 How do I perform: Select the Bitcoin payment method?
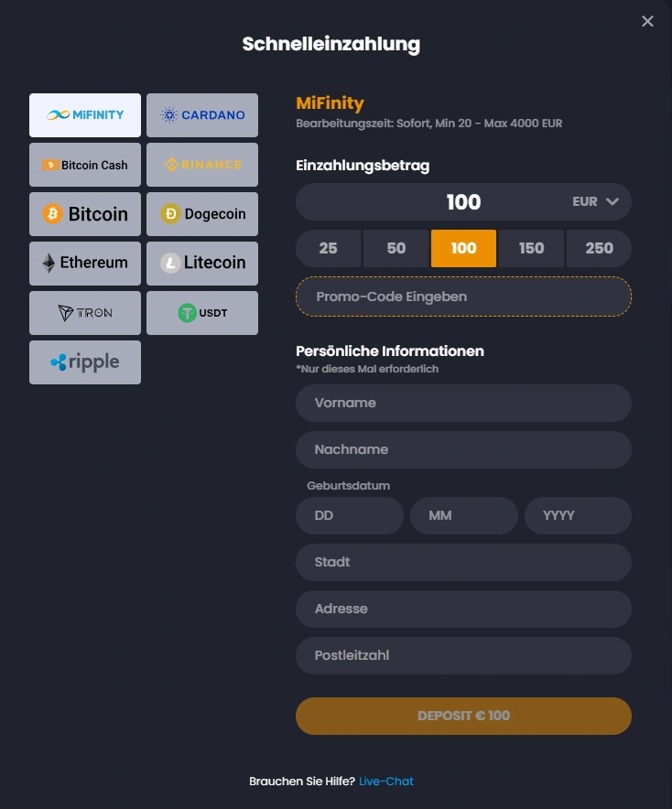click(x=84, y=214)
